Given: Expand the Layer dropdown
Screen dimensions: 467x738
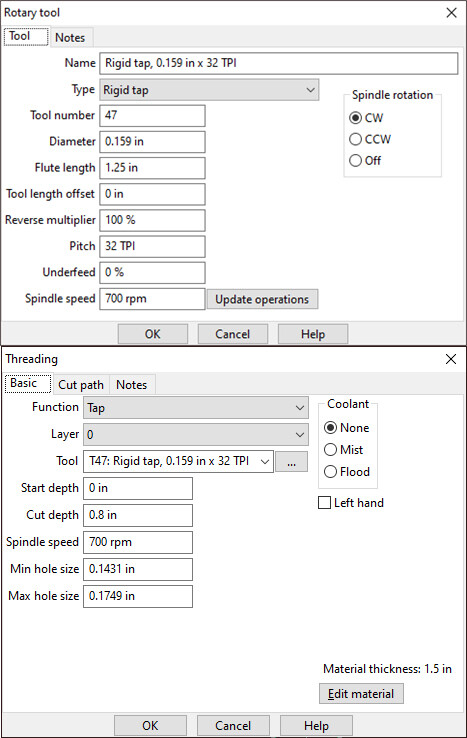Looking at the screenshot, I should coord(196,434).
